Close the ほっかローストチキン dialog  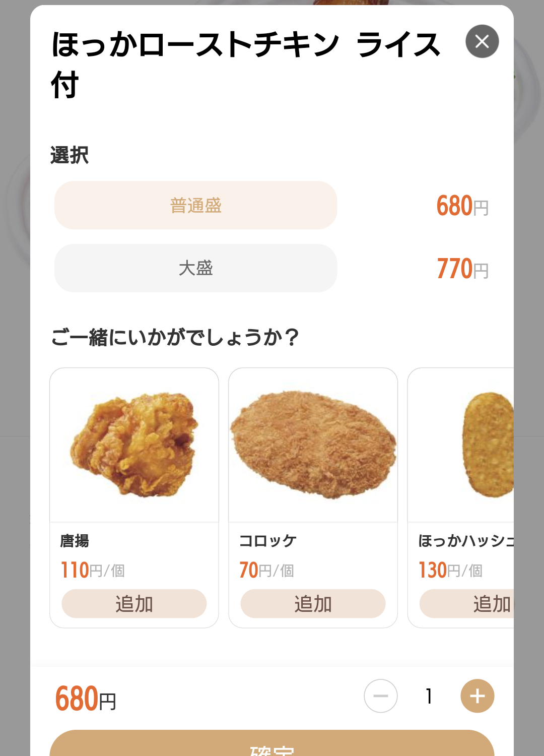482,41
